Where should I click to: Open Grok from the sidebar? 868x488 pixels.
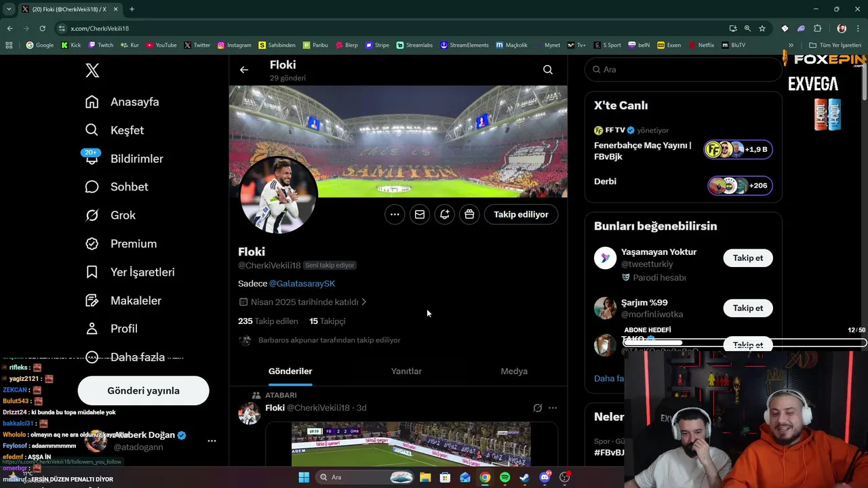tap(111, 215)
